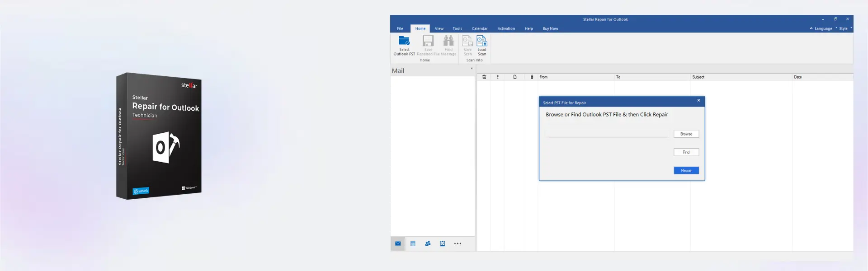The width and height of the screenshot is (868, 271).
Task: Open the Mail view icon in the bottom bar
Action: (x=398, y=243)
